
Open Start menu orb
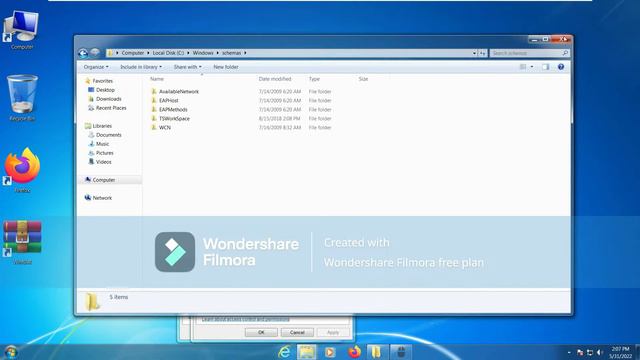point(10,352)
